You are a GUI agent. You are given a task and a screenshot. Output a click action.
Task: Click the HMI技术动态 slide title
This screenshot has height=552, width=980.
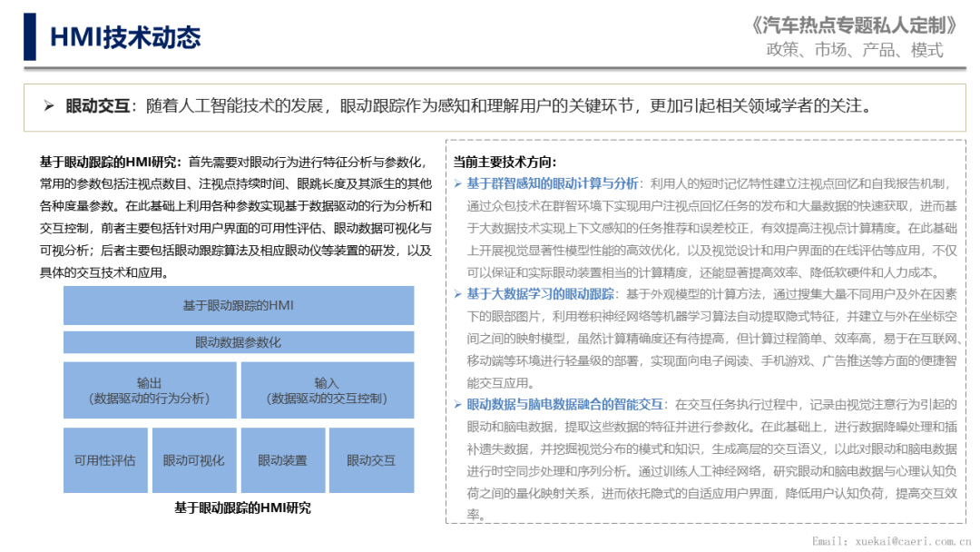[x=125, y=37]
